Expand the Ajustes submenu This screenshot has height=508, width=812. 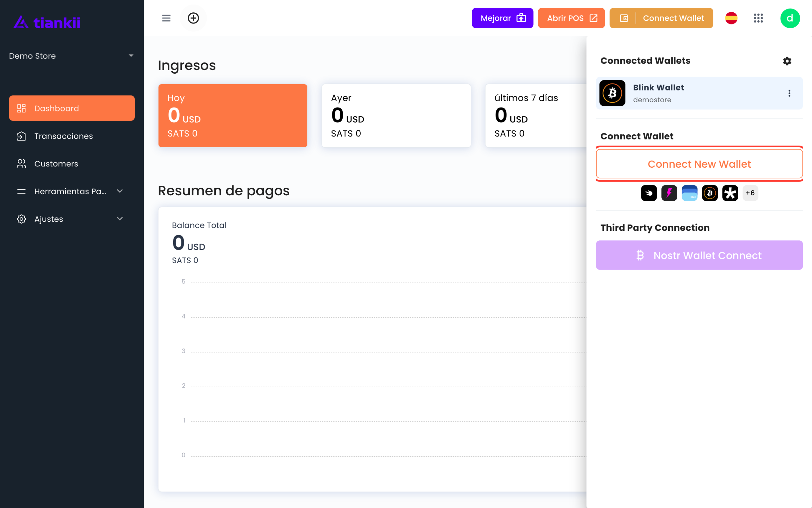(71, 219)
